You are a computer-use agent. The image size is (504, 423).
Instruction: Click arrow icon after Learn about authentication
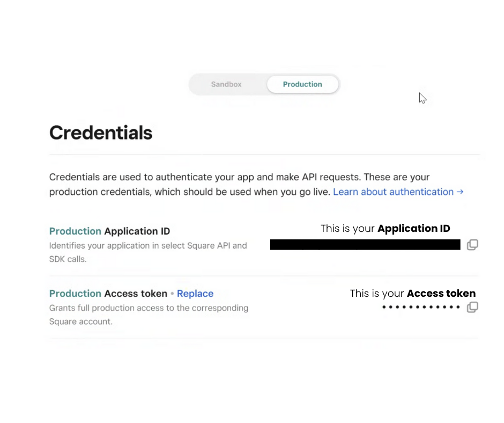click(x=460, y=192)
